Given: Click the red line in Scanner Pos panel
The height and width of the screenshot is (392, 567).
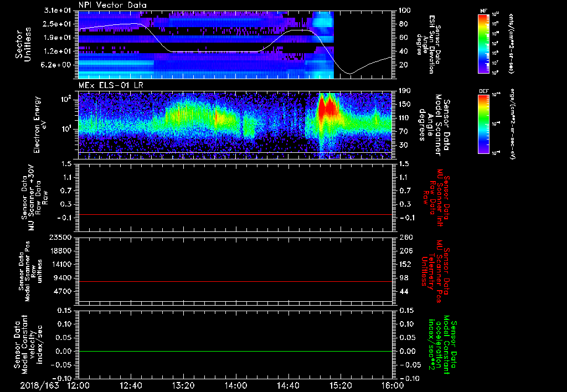Looking at the screenshot, I should (235, 281).
